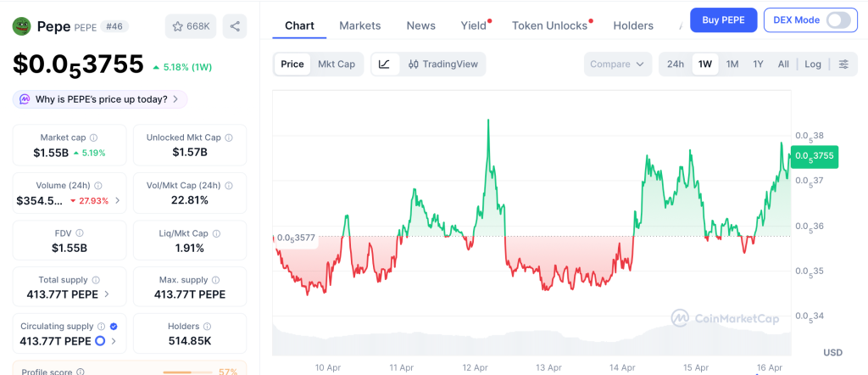The width and height of the screenshot is (868, 375).
Task: Toggle the DEX Mode switch
Action: pyautogui.click(x=837, y=20)
